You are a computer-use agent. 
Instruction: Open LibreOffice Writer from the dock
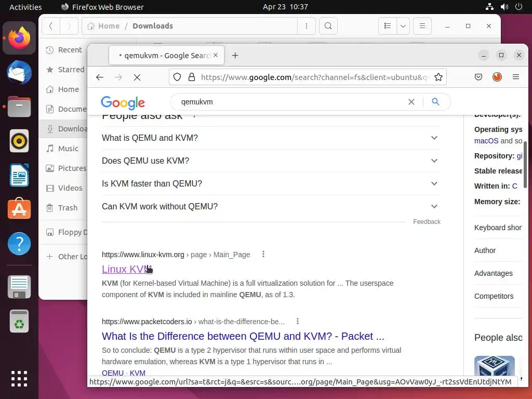pyautogui.click(x=19, y=175)
